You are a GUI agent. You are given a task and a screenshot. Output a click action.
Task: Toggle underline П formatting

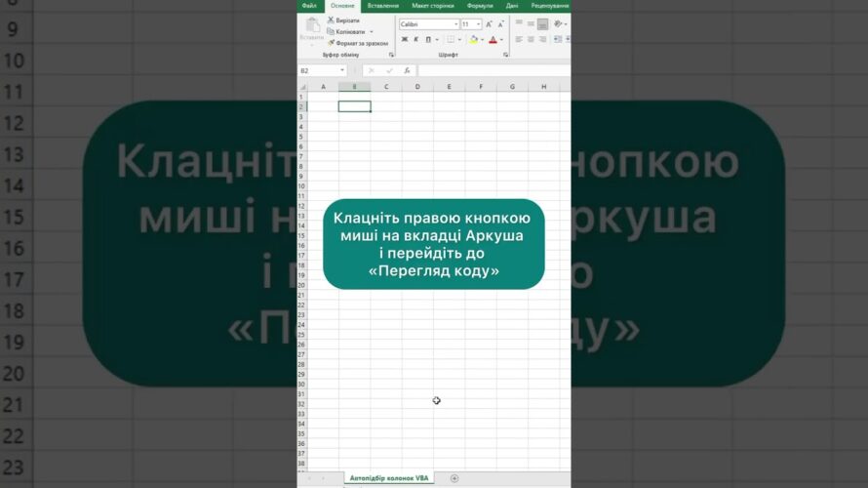coord(428,39)
